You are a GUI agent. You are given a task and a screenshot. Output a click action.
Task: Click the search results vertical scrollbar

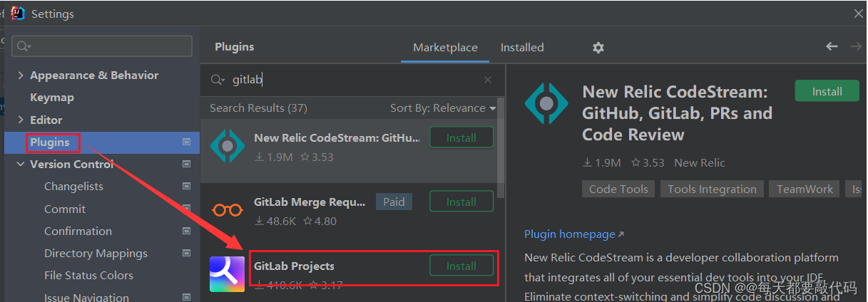tap(501, 147)
